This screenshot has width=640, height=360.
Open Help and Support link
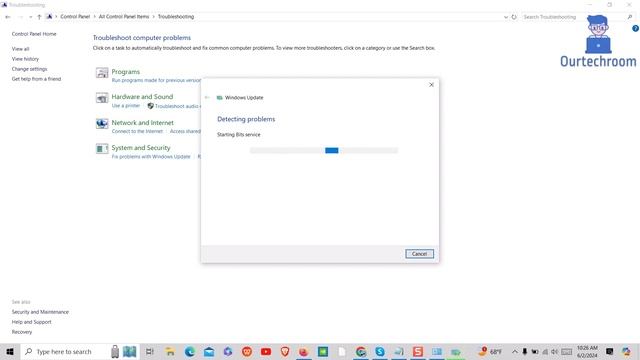[x=31, y=322]
